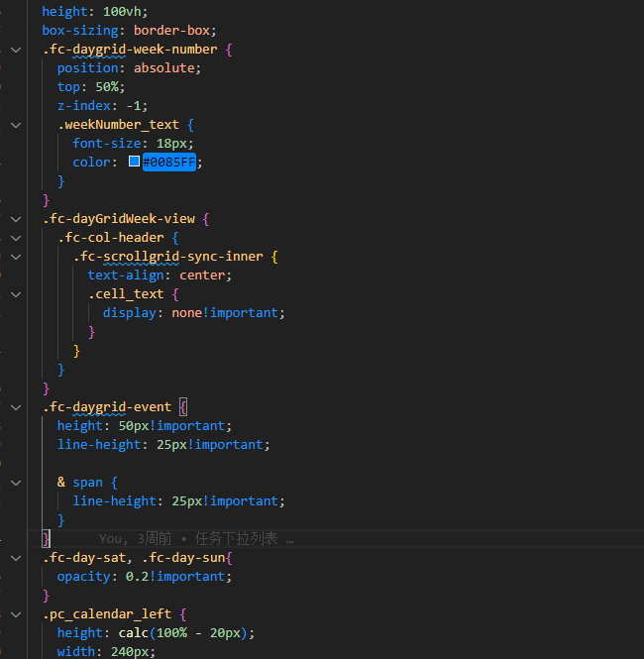Open the #0085FF color picker swatch
This screenshot has height=659, width=644.
134,162
